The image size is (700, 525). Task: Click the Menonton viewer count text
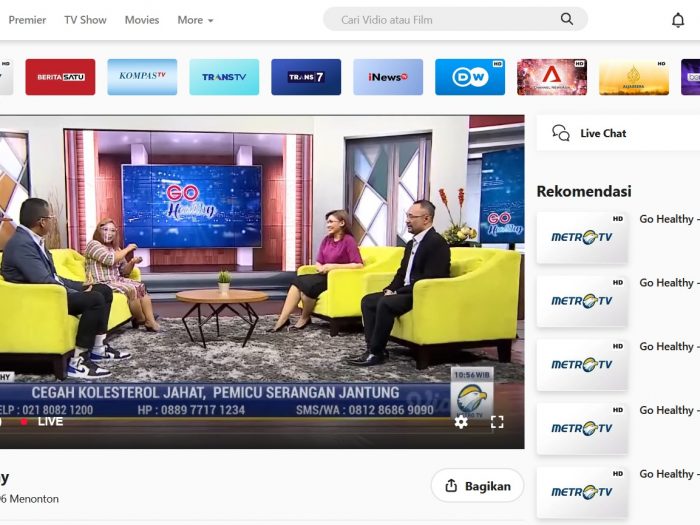(29, 499)
